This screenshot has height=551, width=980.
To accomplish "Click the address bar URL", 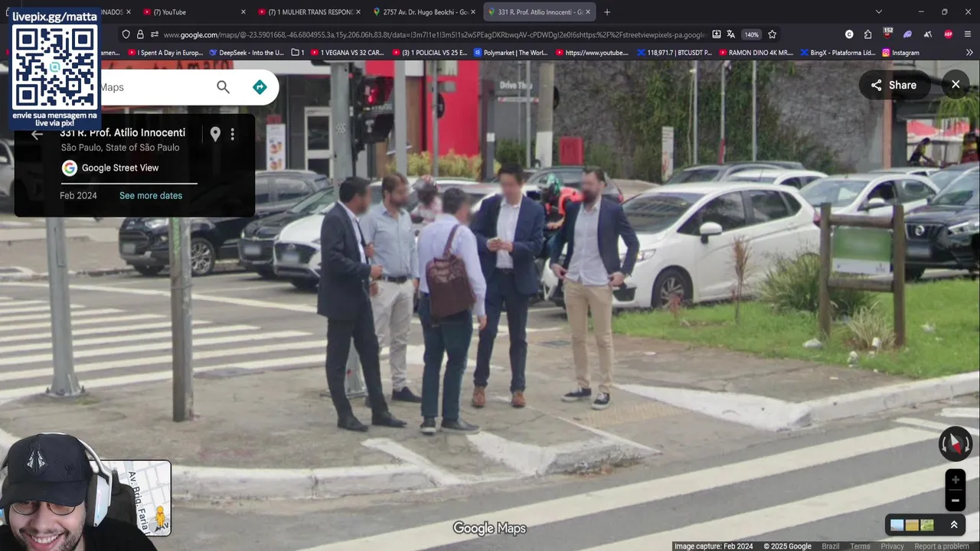I will point(433,34).
